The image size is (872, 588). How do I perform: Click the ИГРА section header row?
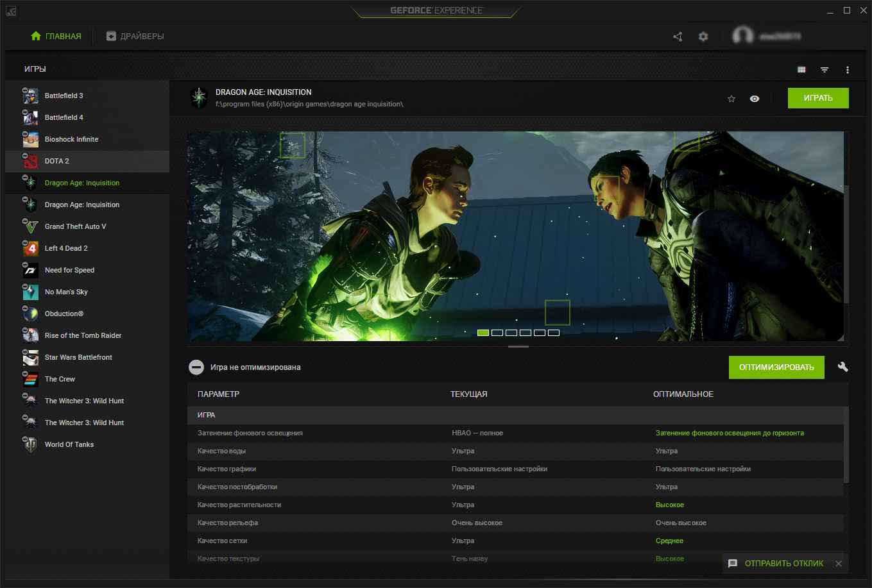(516, 415)
